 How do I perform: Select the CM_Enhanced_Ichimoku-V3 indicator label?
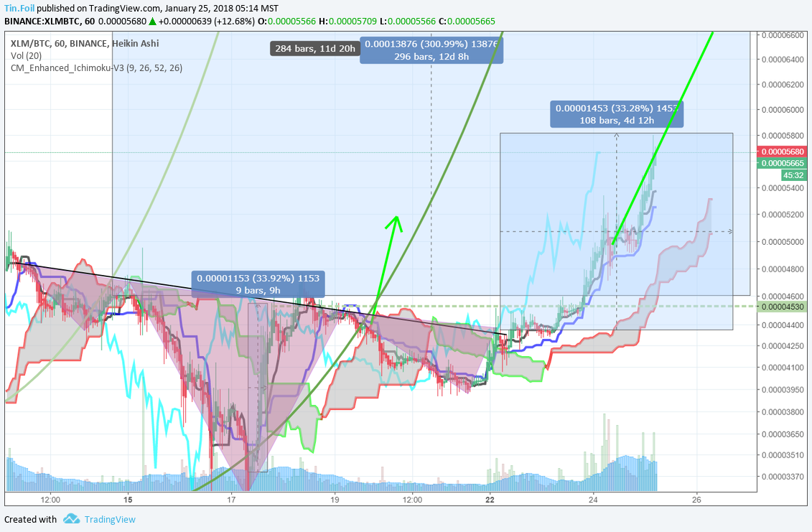(96, 68)
